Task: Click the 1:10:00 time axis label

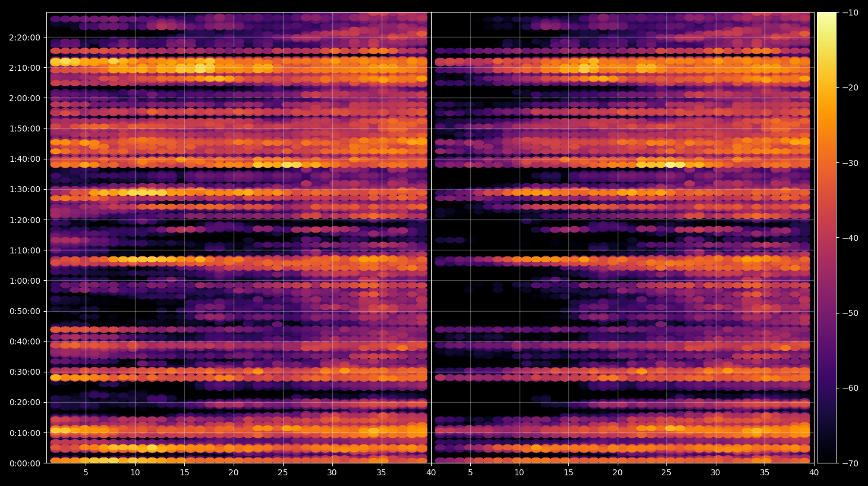Action: pyautogui.click(x=25, y=250)
